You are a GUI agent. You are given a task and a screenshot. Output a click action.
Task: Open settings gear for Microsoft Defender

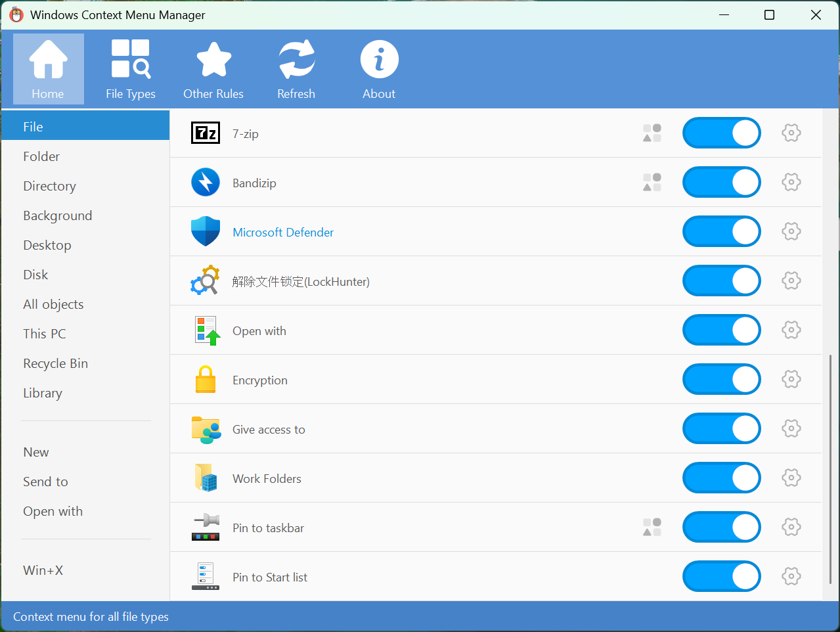click(791, 231)
